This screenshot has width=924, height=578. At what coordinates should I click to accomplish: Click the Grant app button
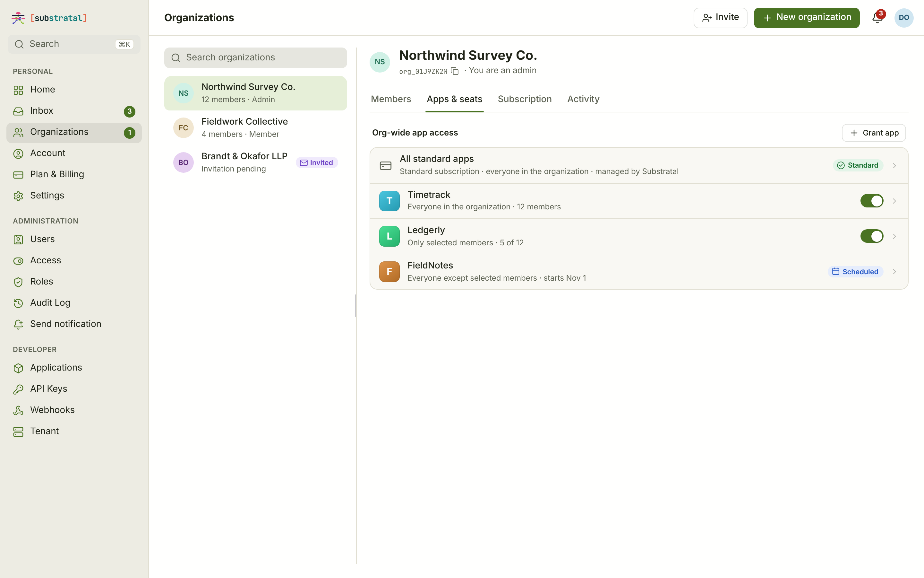(x=874, y=133)
